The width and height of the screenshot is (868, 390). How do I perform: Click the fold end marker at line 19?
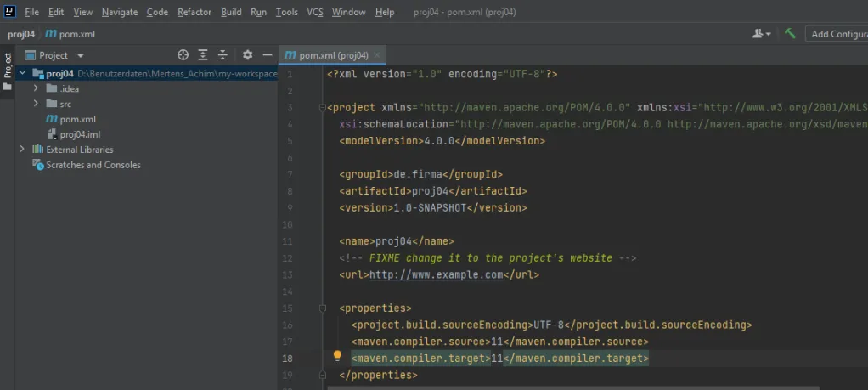point(323,375)
